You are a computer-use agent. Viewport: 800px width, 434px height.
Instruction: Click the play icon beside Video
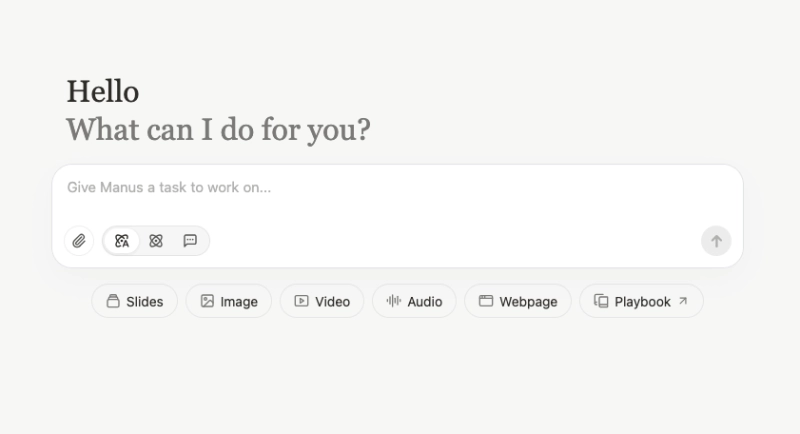(x=302, y=301)
